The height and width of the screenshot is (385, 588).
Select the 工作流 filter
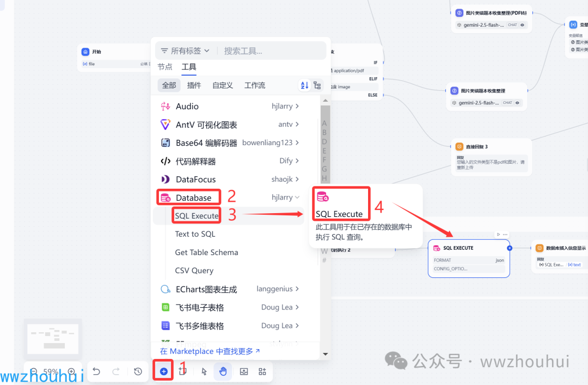255,85
